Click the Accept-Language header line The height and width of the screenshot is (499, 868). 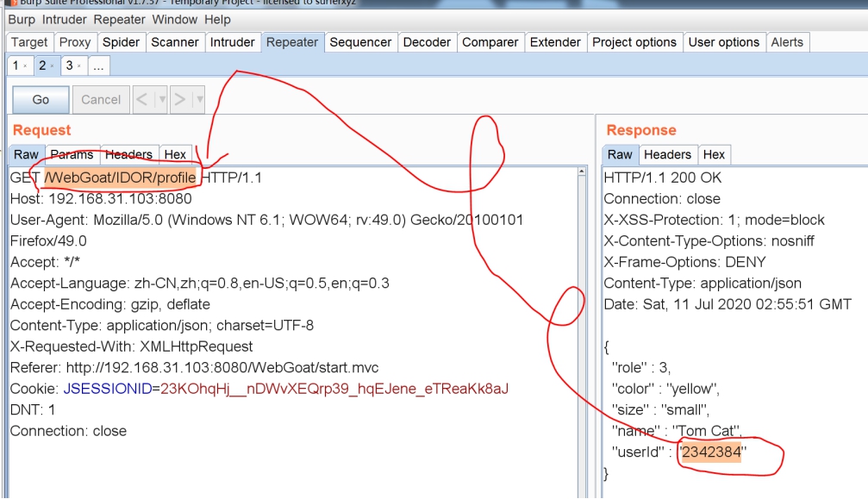point(199,283)
